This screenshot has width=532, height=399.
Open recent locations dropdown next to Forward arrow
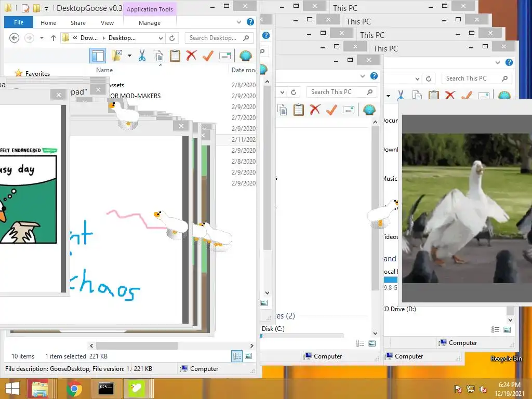tap(42, 38)
